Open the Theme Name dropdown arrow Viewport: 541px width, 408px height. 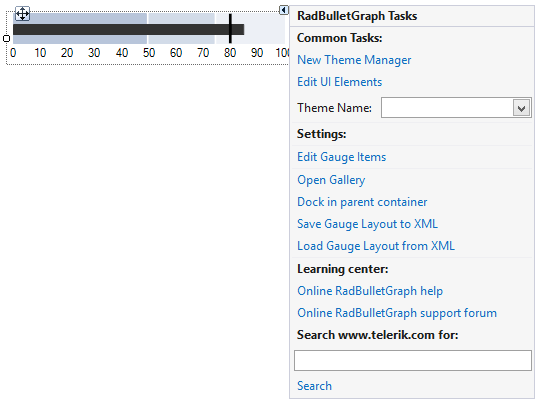[x=521, y=108]
